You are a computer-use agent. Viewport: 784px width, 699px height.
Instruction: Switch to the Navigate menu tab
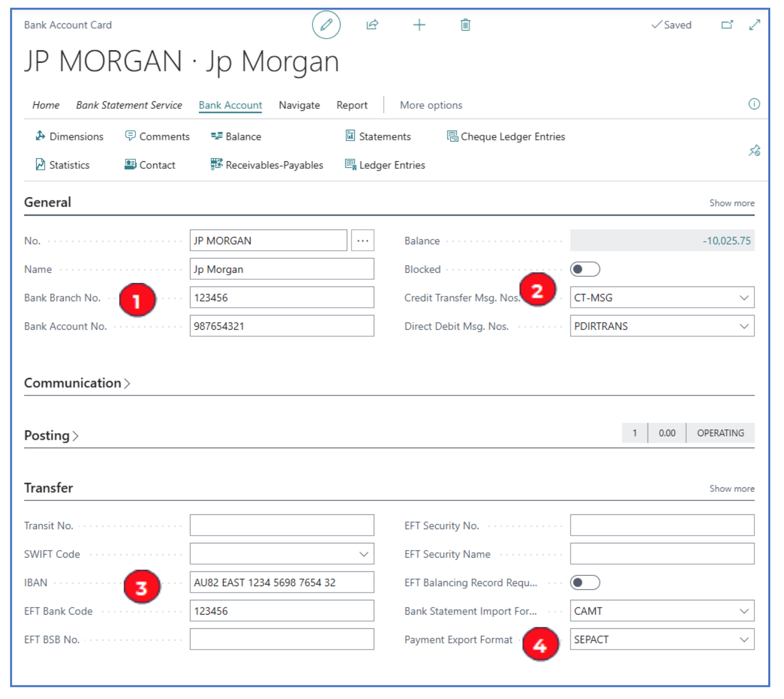[x=299, y=105]
